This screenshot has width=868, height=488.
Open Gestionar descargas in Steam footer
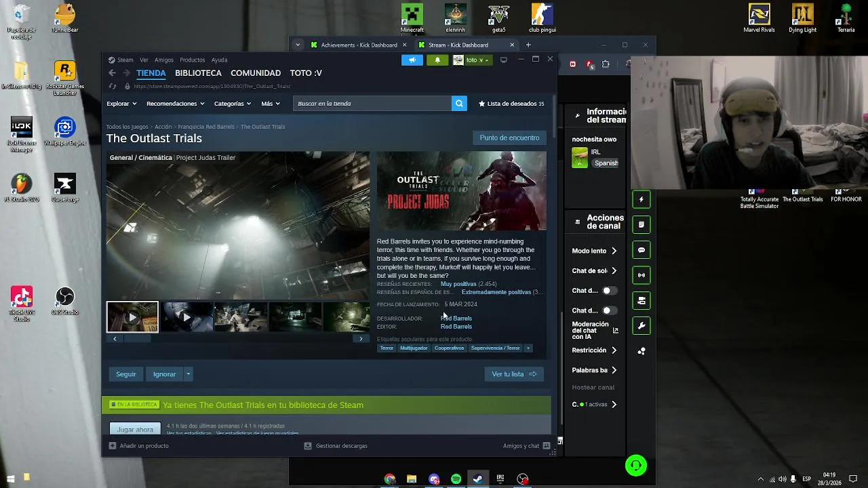[336, 446]
